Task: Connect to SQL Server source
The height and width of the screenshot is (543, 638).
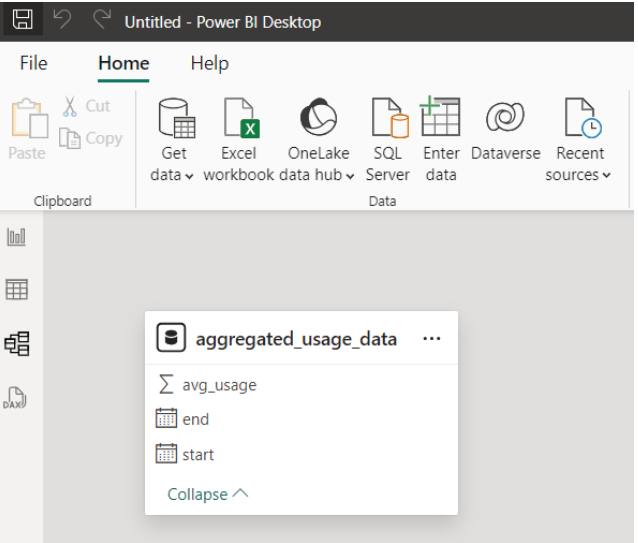Action: pos(388,140)
